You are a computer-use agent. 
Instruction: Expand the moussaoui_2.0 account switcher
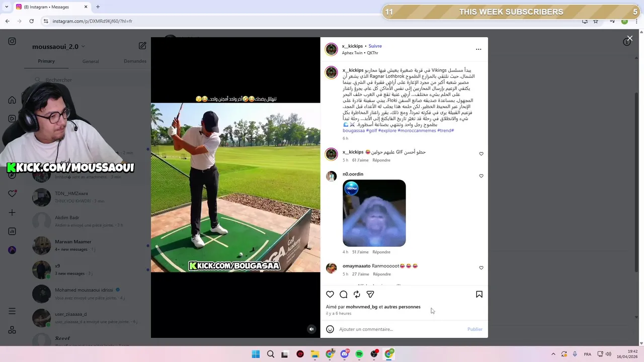pos(58,46)
